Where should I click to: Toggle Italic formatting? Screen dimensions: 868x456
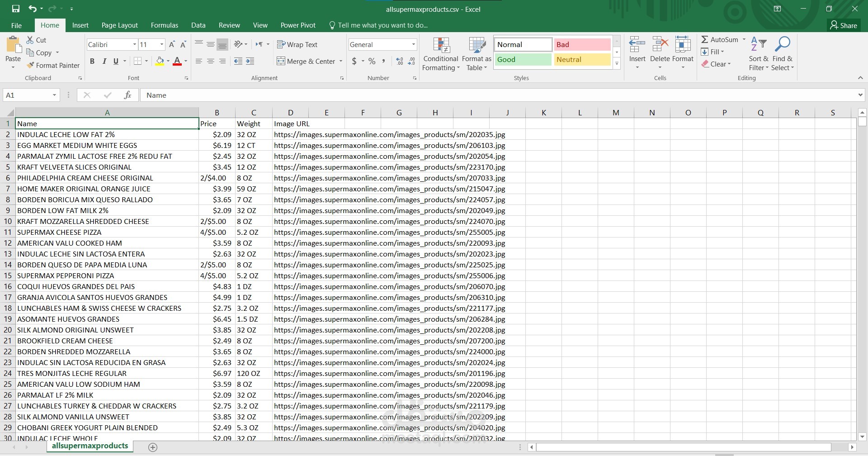(x=104, y=61)
